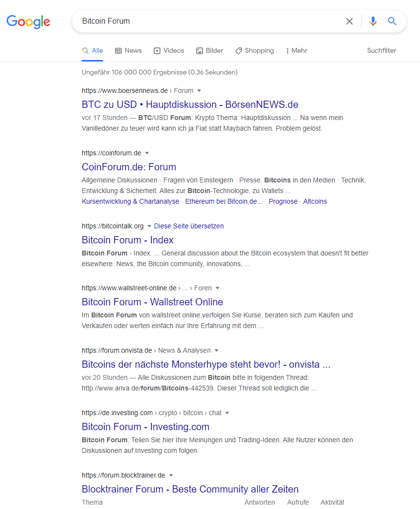The image size is (420, 509).
Task: Open Bitcoin Forum - Wallstreet Online result
Action: click(152, 302)
